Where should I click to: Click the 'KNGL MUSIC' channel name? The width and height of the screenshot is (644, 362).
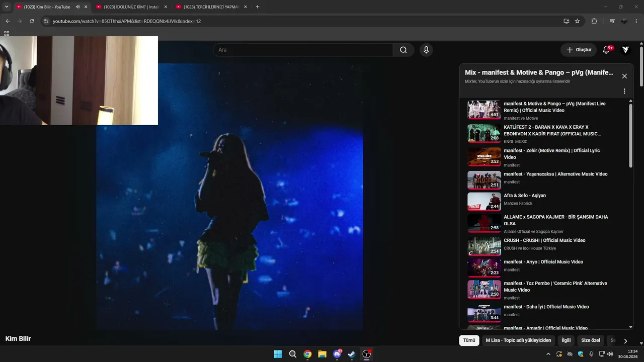[x=516, y=142]
